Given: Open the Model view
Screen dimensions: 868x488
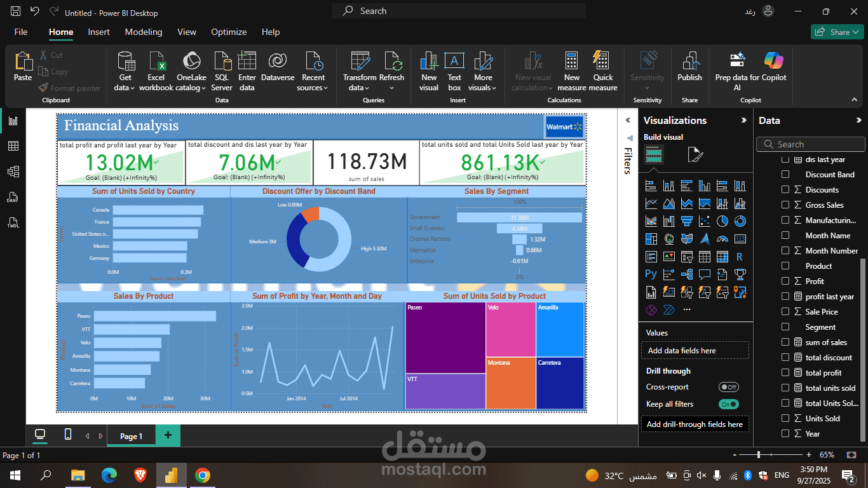Looking at the screenshot, I should pyautogui.click(x=14, y=171).
